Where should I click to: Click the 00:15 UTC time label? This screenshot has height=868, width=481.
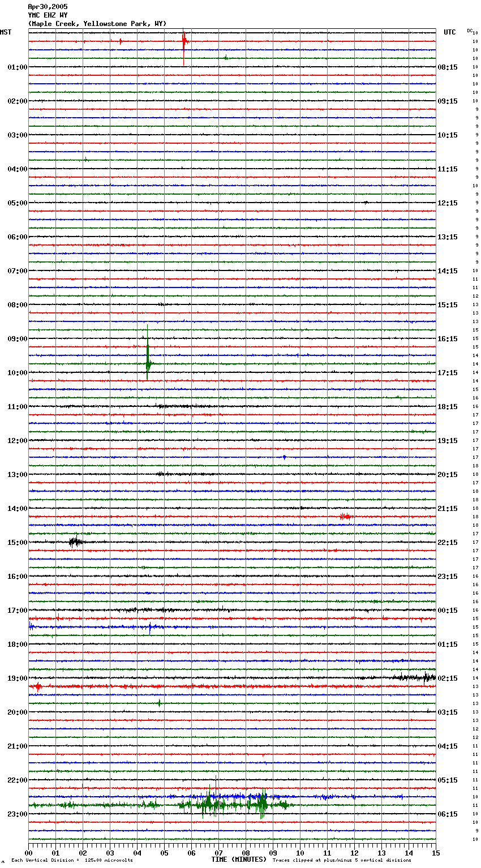448,611
